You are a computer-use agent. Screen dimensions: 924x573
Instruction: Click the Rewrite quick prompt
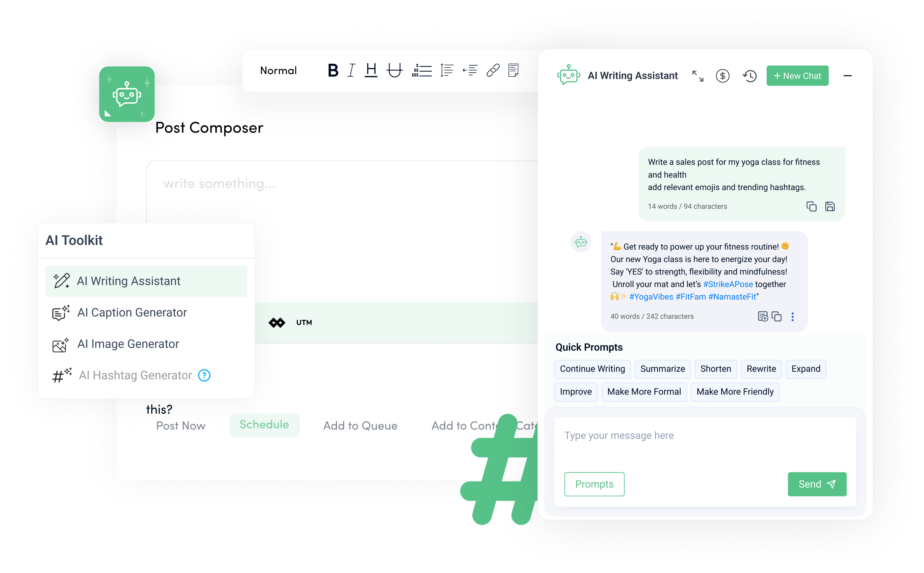[x=760, y=369]
